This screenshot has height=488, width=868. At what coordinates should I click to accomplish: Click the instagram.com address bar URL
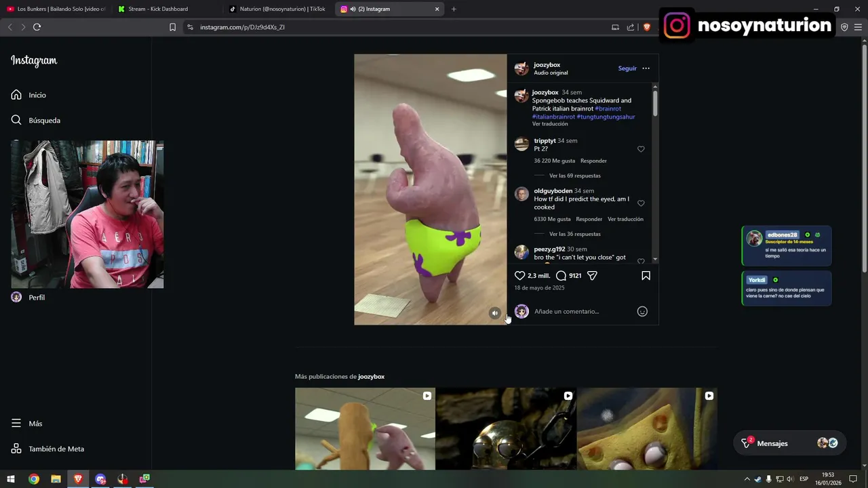(242, 27)
